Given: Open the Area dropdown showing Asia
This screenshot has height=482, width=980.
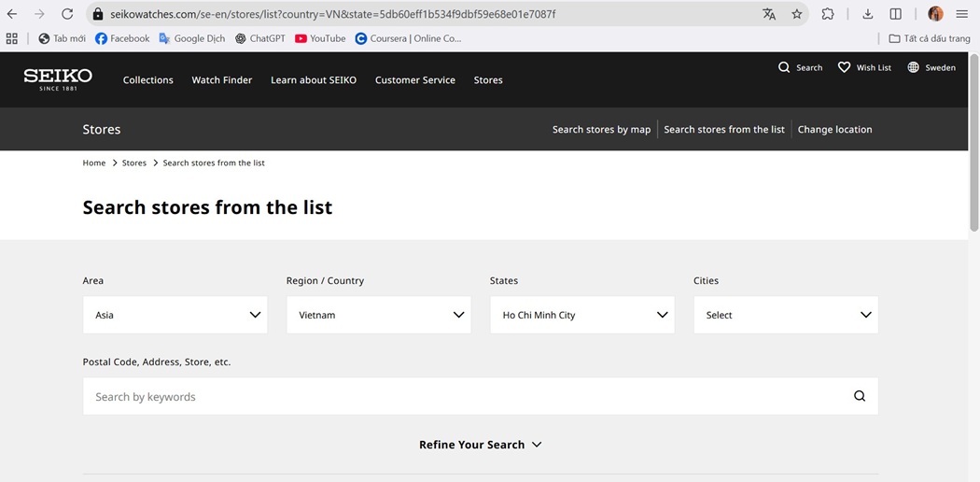Looking at the screenshot, I should point(175,315).
